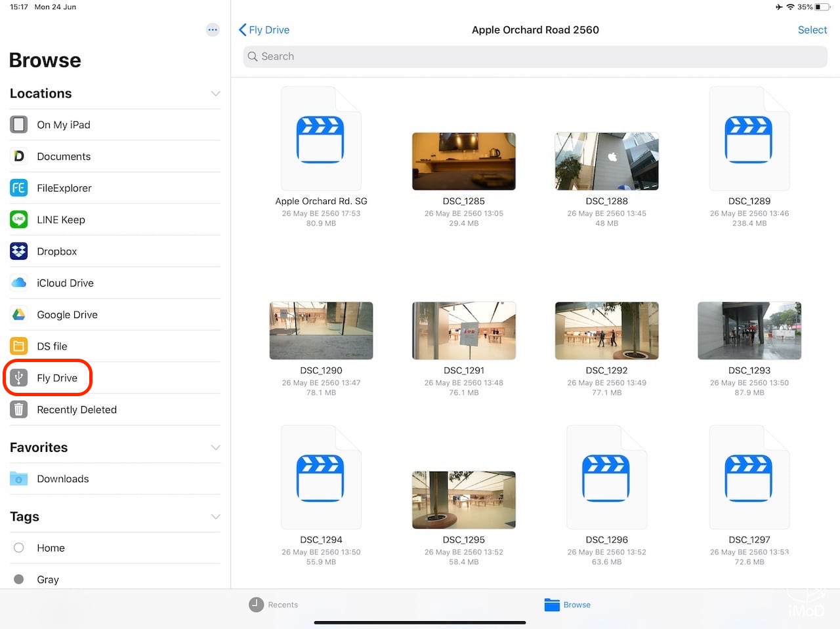Open the DSC_1290 photo thumbnail
840x629 pixels.
[321, 330]
